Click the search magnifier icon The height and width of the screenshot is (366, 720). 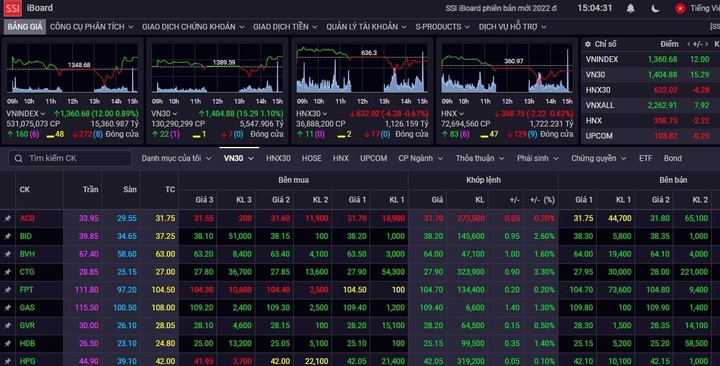point(18,158)
